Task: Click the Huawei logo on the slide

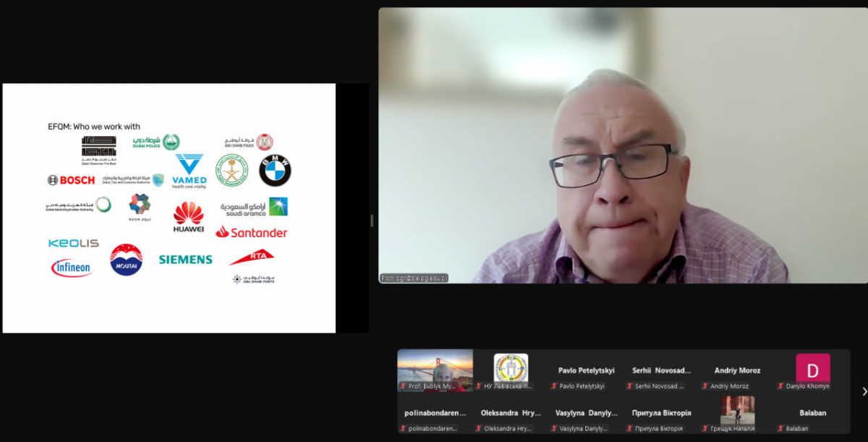Action: (x=188, y=217)
